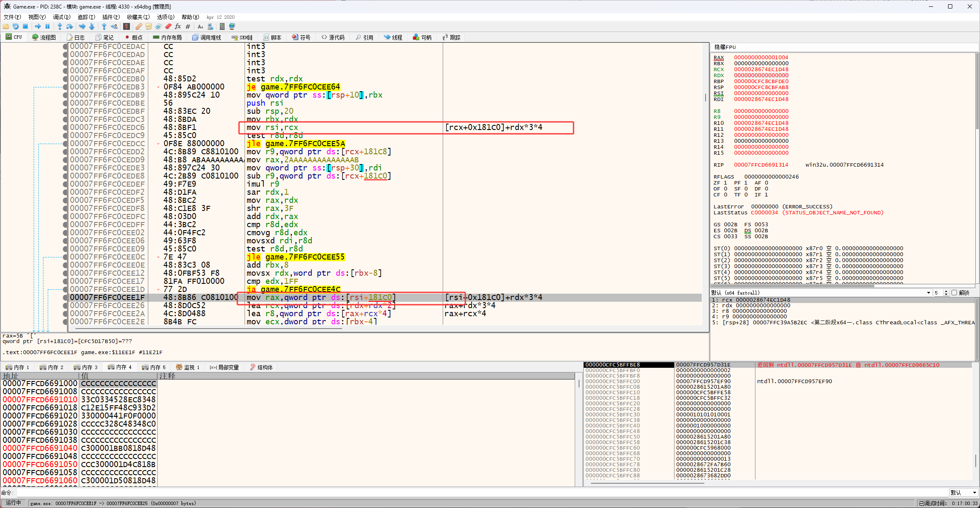Click the step into arrow icon

pos(60,26)
